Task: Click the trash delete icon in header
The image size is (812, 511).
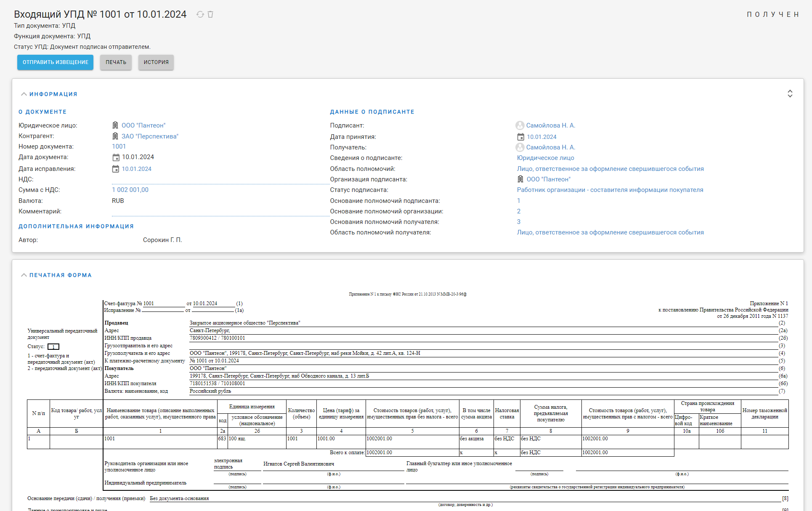Action: pyautogui.click(x=210, y=14)
